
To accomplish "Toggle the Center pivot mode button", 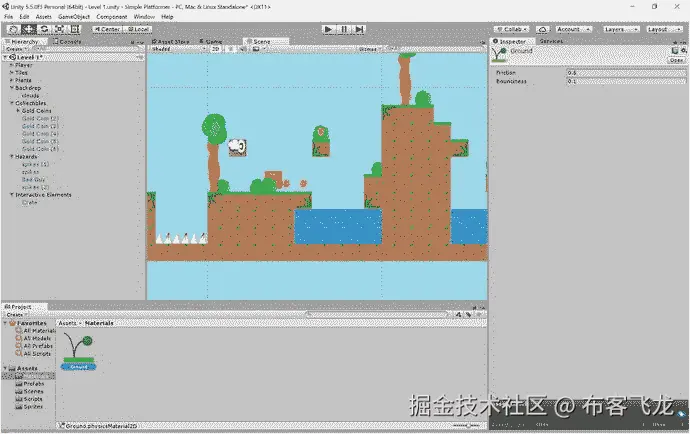I will click(107, 29).
